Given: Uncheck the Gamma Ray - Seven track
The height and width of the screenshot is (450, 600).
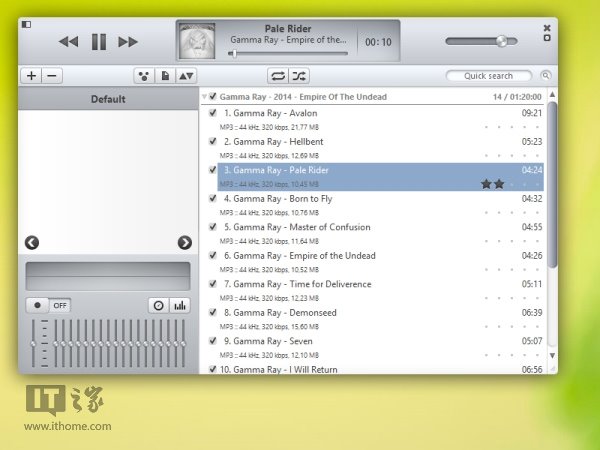Looking at the screenshot, I should [212, 341].
